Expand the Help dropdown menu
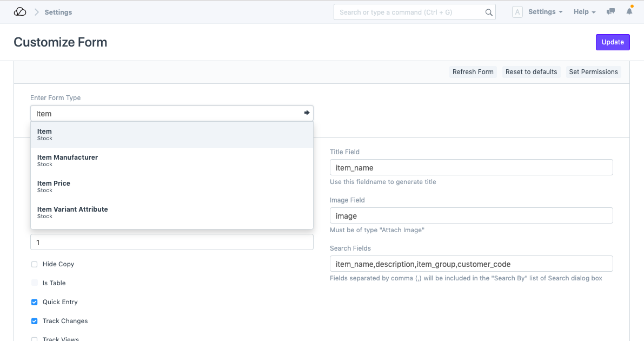This screenshot has height=341, width=644. (x=584, y=12)
